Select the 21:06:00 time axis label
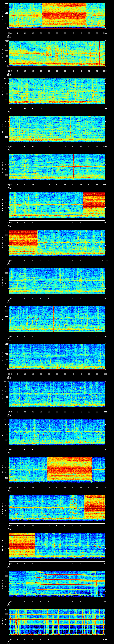 pyautogui.click(x=9, y=525)
